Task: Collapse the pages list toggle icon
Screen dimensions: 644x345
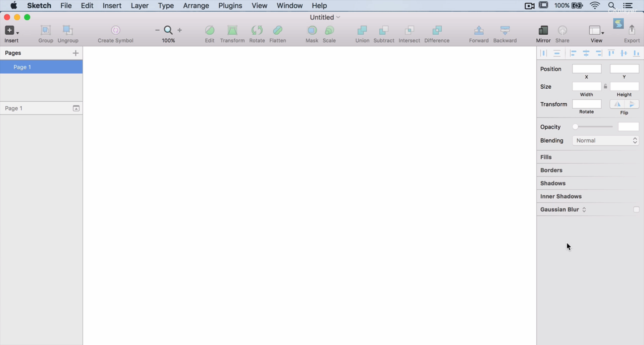Action: pos(76,108)
